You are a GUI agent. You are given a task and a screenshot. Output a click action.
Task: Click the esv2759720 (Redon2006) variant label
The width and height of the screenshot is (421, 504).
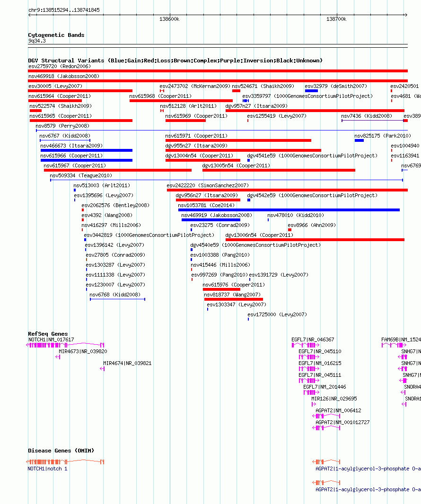coord(60,66)
